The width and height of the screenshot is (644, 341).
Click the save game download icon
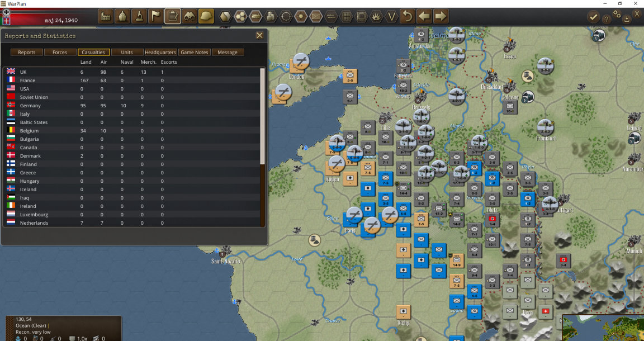pyautogui.click(x=626, y=18)
